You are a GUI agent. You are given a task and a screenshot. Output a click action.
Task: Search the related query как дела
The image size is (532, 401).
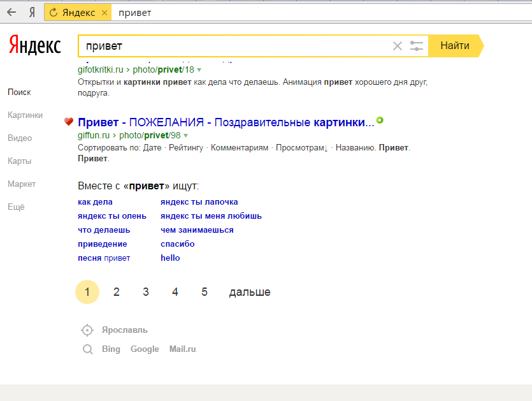tap(95, 202)
